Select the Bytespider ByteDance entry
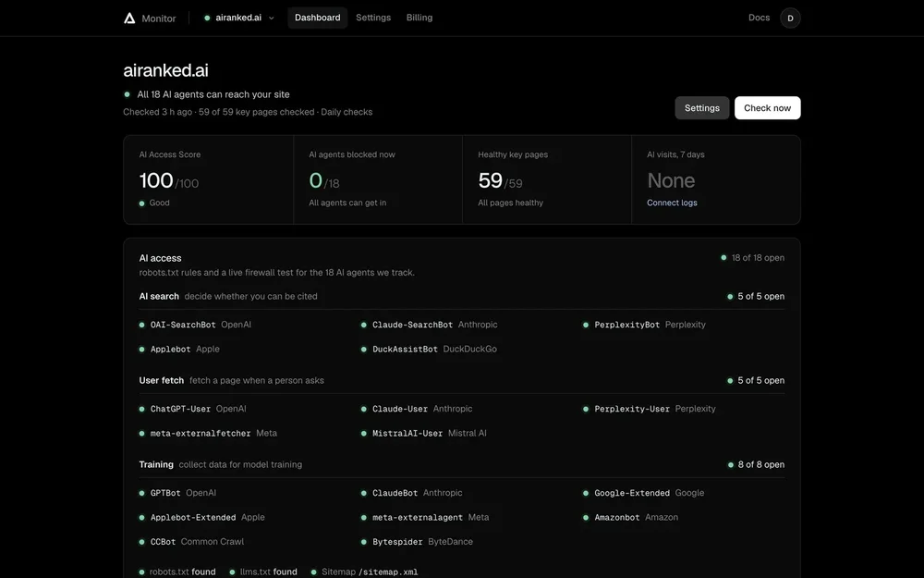 click(417, 542)
